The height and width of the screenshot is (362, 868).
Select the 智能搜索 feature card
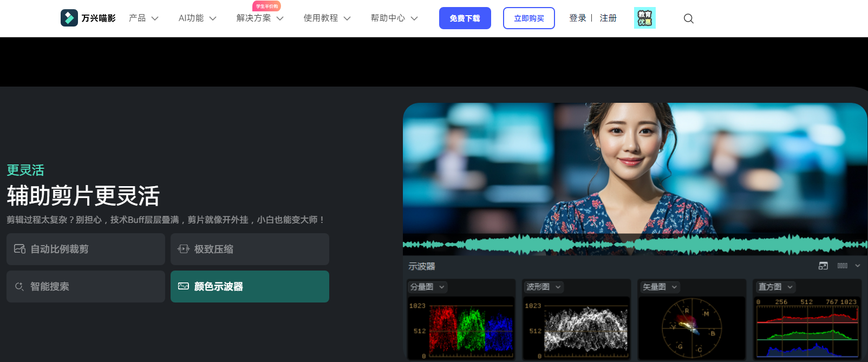pos(86,286)
